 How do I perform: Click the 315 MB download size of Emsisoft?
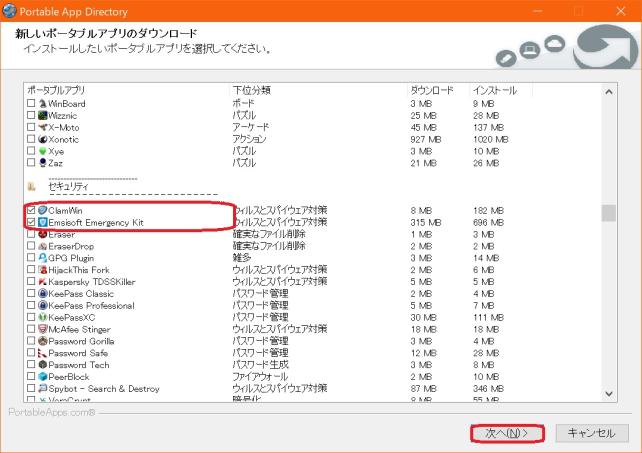[x=426, y=222]
